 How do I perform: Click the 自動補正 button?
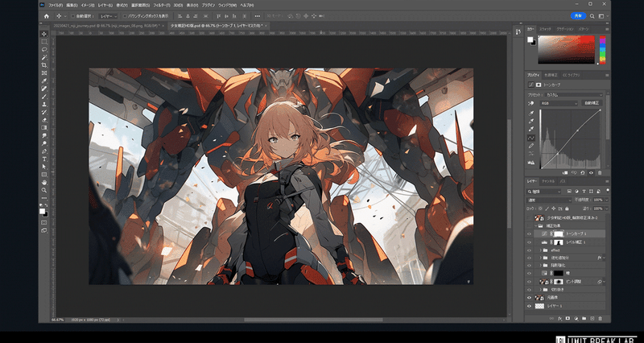(x=592, y=103)
